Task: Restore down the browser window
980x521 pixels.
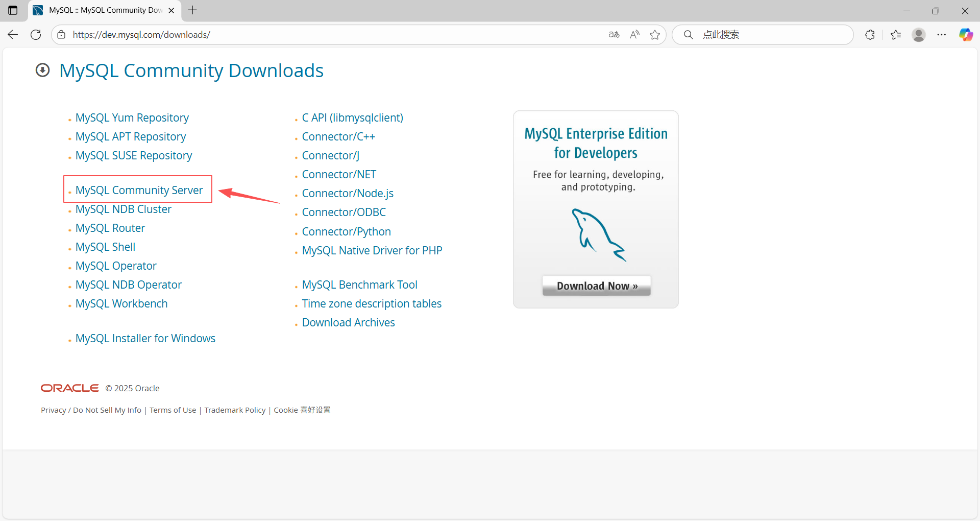Action: [936, 10]
